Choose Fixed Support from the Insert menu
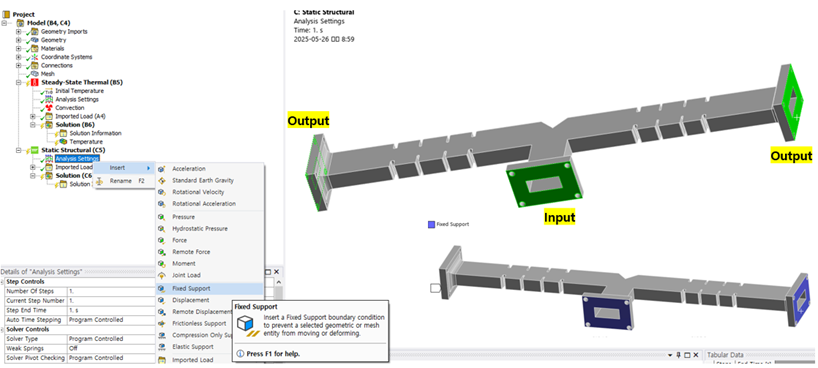This screenshot has height=368, width=818. pyautogui.click(x=210, y=289)
